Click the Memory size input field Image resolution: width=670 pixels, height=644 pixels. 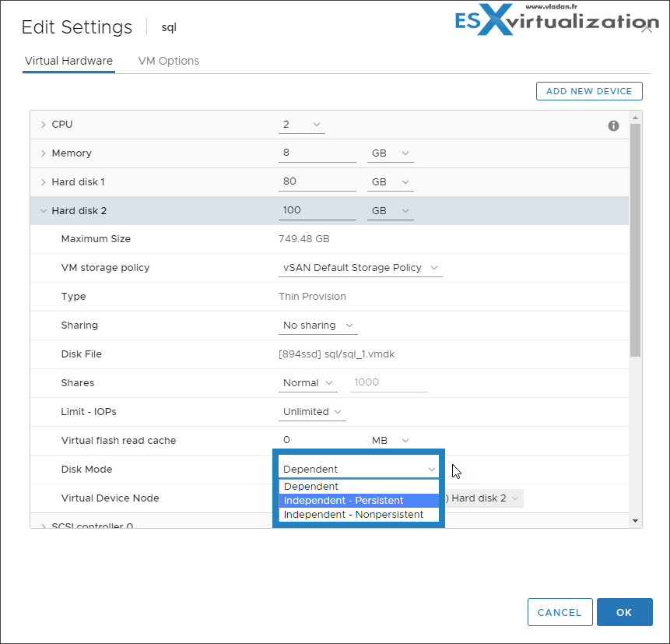point(317,153)
